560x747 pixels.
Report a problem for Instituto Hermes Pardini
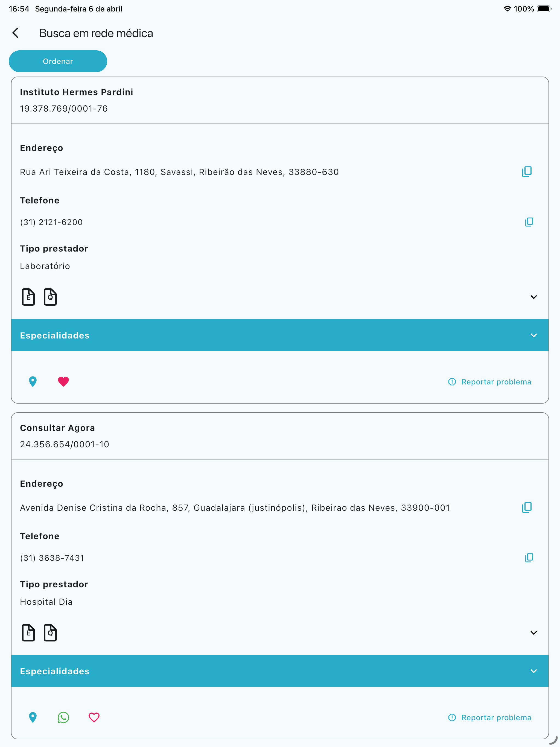489,382
